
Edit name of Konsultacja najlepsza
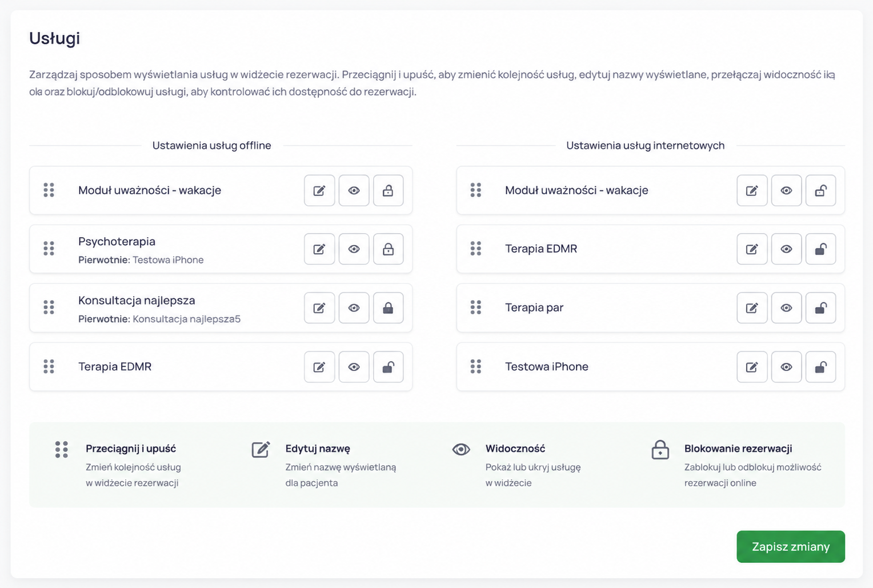coord(319,308)
